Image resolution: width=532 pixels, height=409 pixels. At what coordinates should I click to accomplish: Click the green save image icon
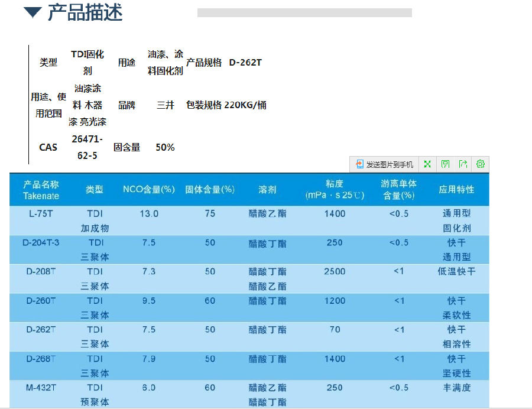(445, 164)
